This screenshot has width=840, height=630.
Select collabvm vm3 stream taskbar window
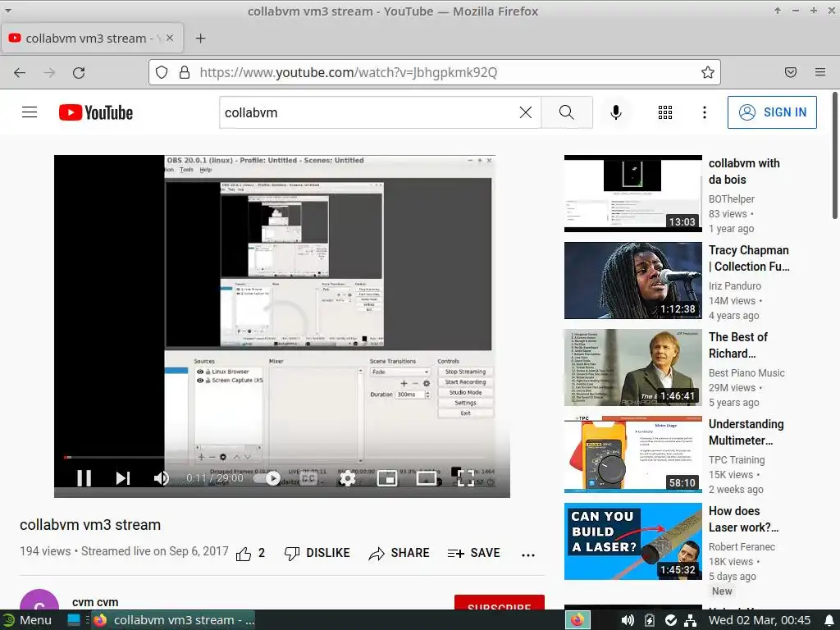[x=174, y=620]
